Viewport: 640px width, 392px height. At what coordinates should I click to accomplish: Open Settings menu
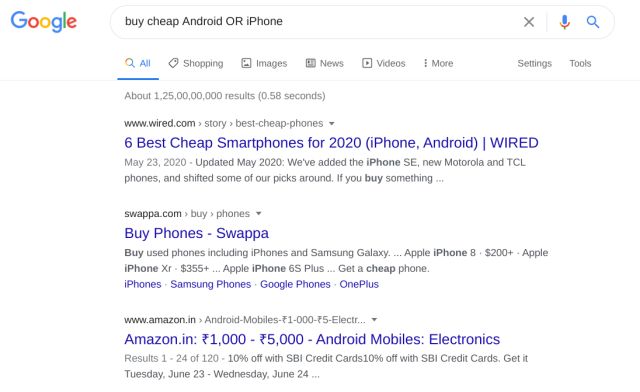(534, 63)
